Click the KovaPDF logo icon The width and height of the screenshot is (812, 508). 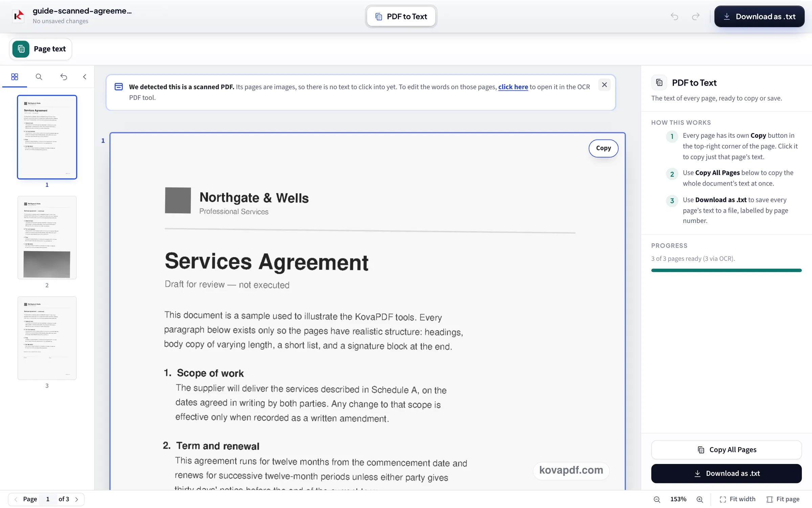coord(18,16)
